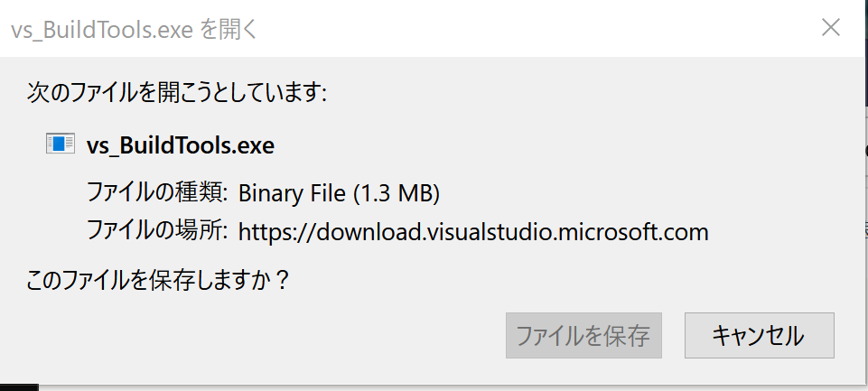Click the ファイルの場所 label

(157, 230)
